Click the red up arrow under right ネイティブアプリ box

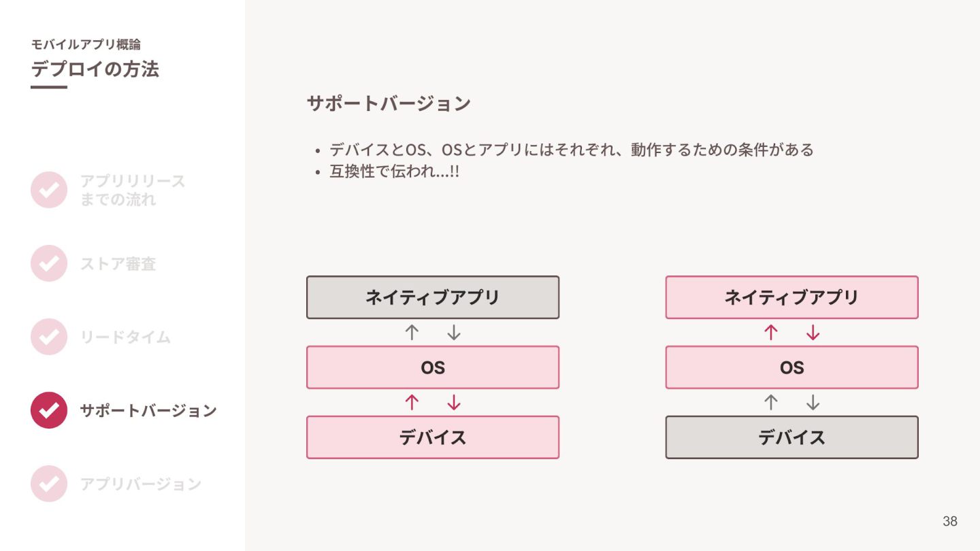pyautogui.click(x=770, y=333)
